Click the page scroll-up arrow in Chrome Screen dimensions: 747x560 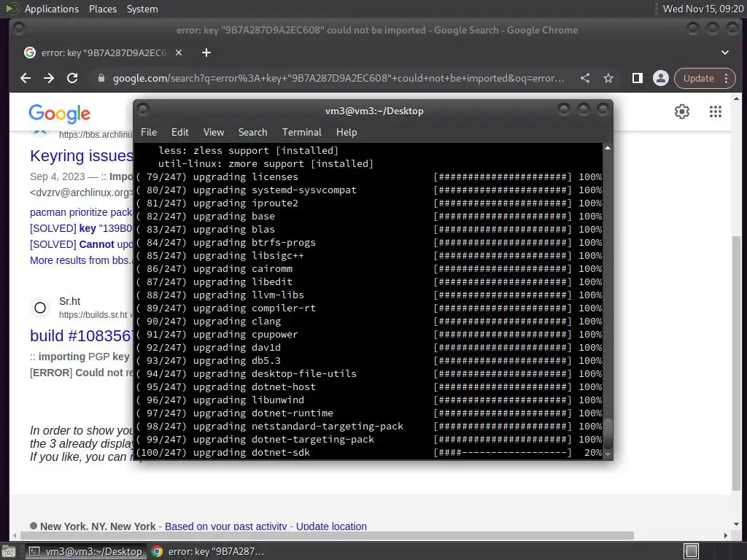click(736, 99)
